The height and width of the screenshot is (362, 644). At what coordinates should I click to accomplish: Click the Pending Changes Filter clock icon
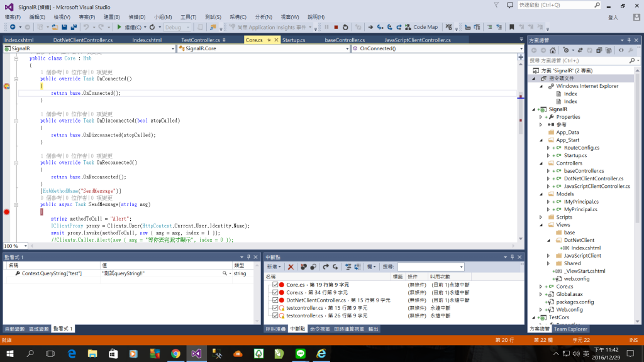(x=567, y=50)
